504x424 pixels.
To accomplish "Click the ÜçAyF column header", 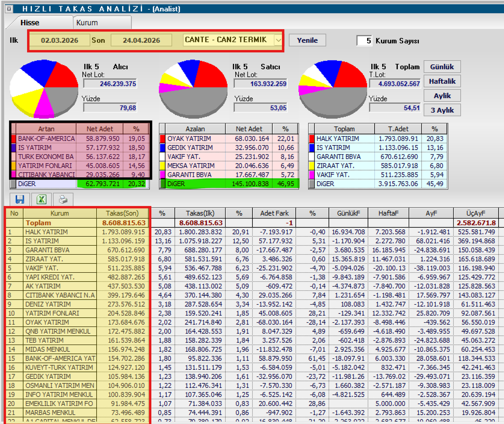I will tap(475, 213).
